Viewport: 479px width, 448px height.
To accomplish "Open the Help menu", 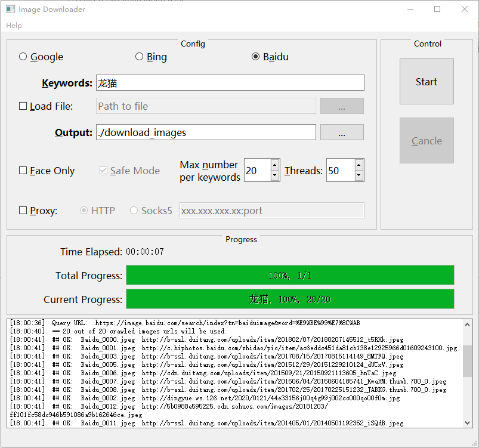I will [x=14, y=26].
